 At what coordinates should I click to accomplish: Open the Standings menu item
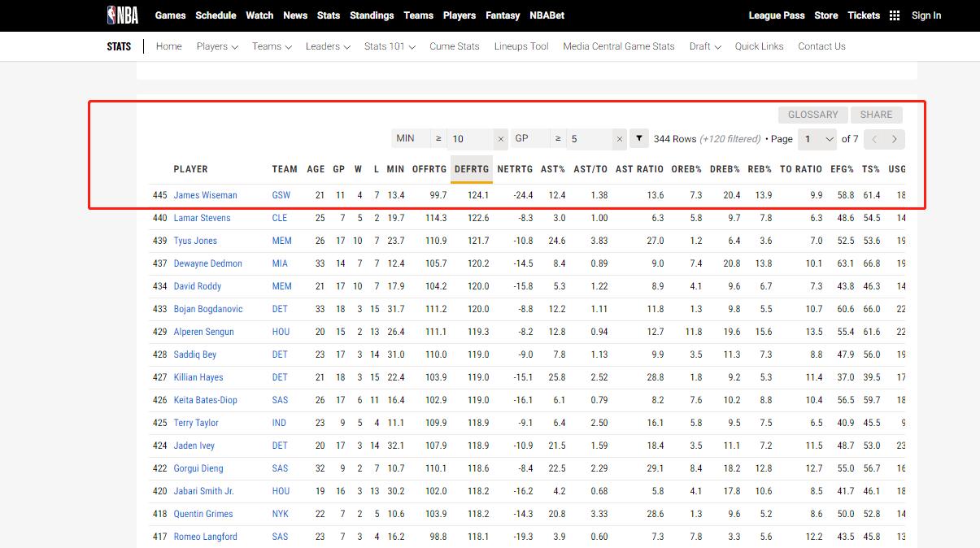coord(372,15)
